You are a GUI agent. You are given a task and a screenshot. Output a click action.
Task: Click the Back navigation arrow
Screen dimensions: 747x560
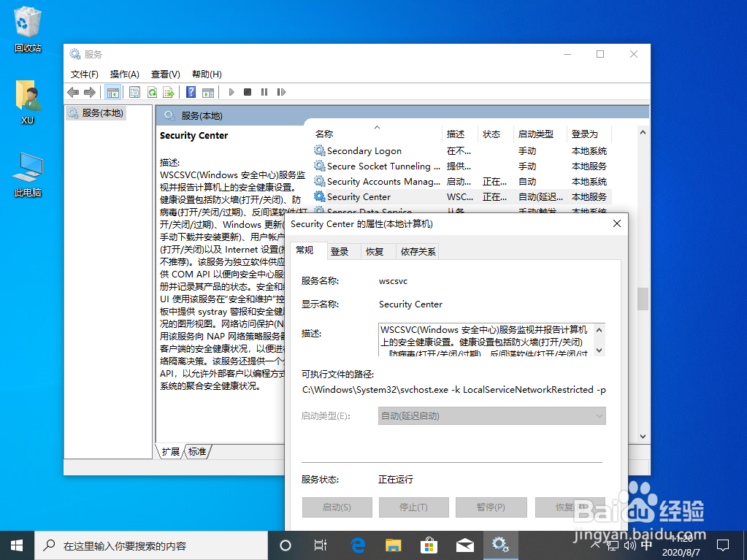click(72, 92)
